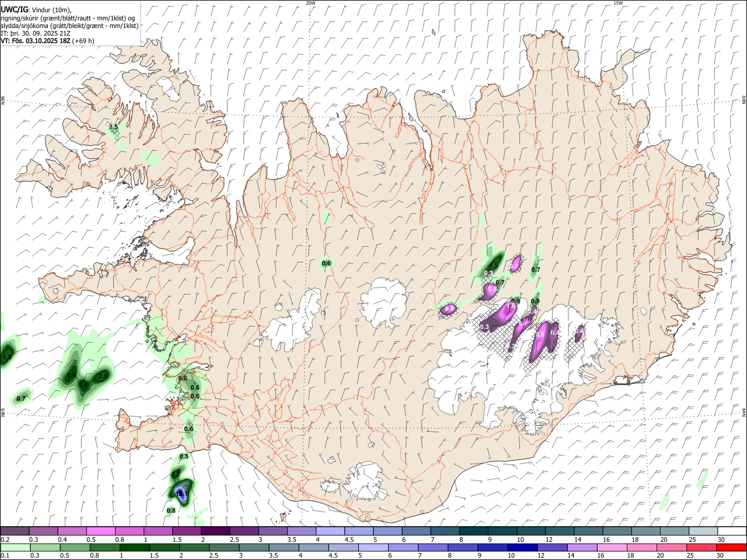Click the 0.2–0.3 dusky purple snow scale swatch
Screen dimensions: 747x560
(15, 531)
